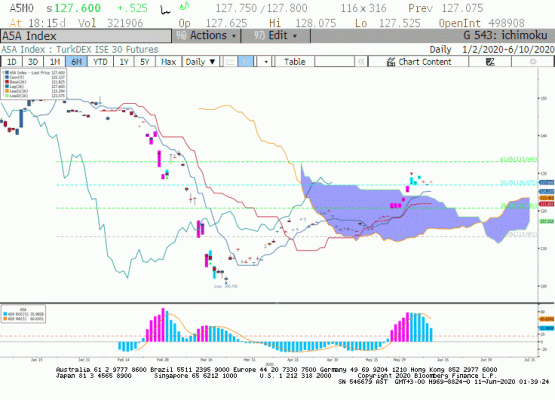Image resolution: width=555 pixels, height=400 pixels.
Task: Click the 50.0% Fibonacci level label
Action: 519,183
